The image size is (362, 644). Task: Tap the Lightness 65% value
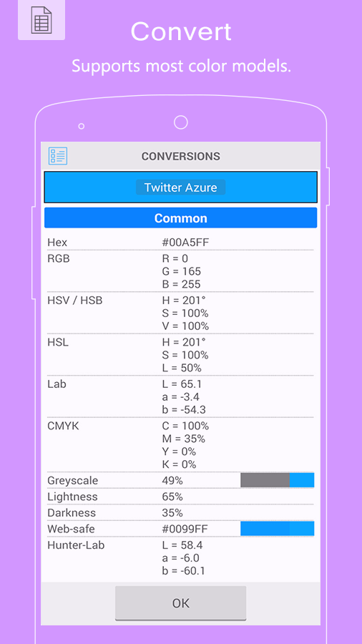point(172,497)
